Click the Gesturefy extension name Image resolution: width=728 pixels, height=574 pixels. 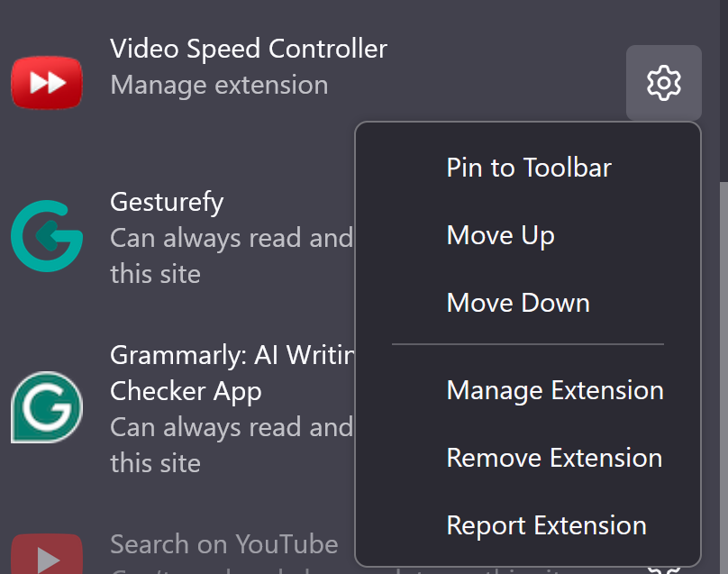[x=167, y=203]
